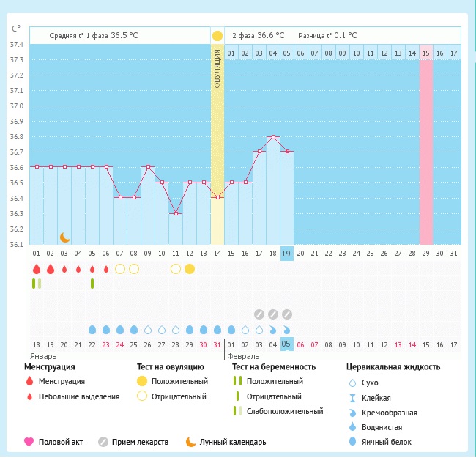Click the cervical fluid icon on cycle day 19
Image resolution: width=476 pixels, height=458 pixels.
point(287,330)
